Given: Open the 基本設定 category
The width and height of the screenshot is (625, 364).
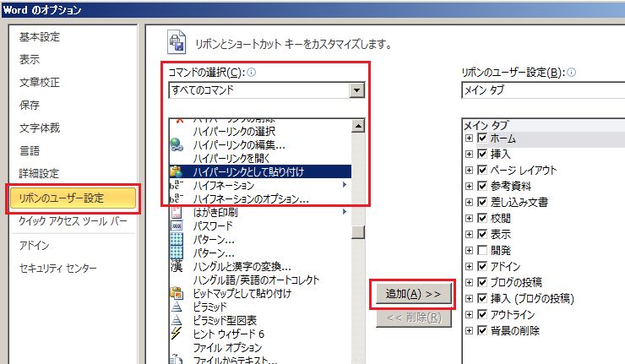Looking at the screenshot, I should 40,36.
